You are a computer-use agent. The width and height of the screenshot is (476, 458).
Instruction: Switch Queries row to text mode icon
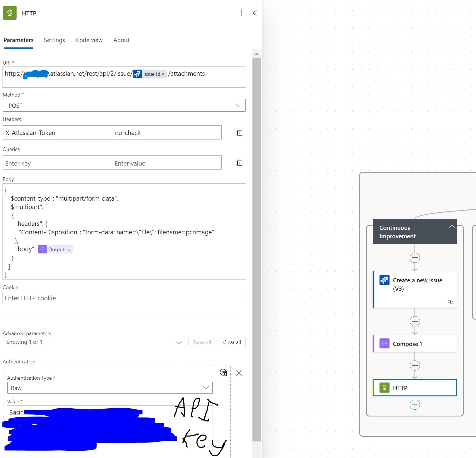coord(239,162)
